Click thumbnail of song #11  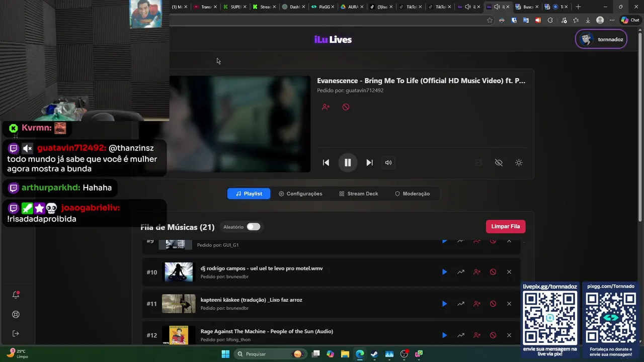coord(179,304)
